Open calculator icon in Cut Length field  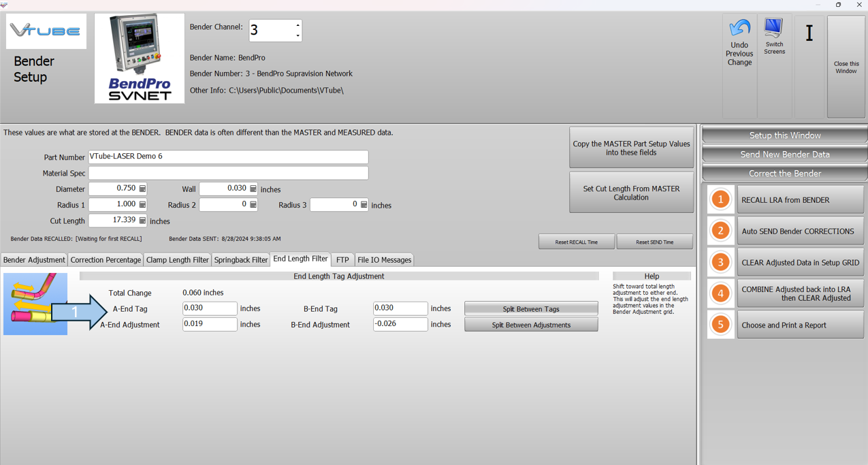[142, 221]
